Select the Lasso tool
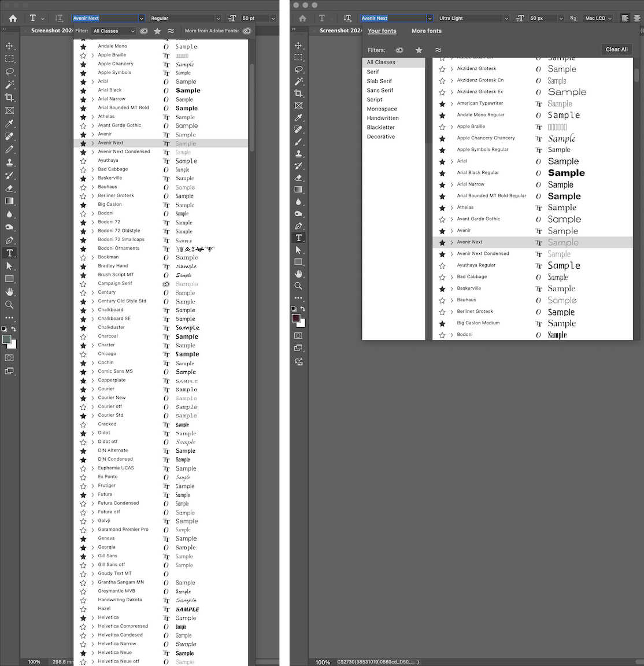This screenshot has height=666, width=644. coord(9,70)
